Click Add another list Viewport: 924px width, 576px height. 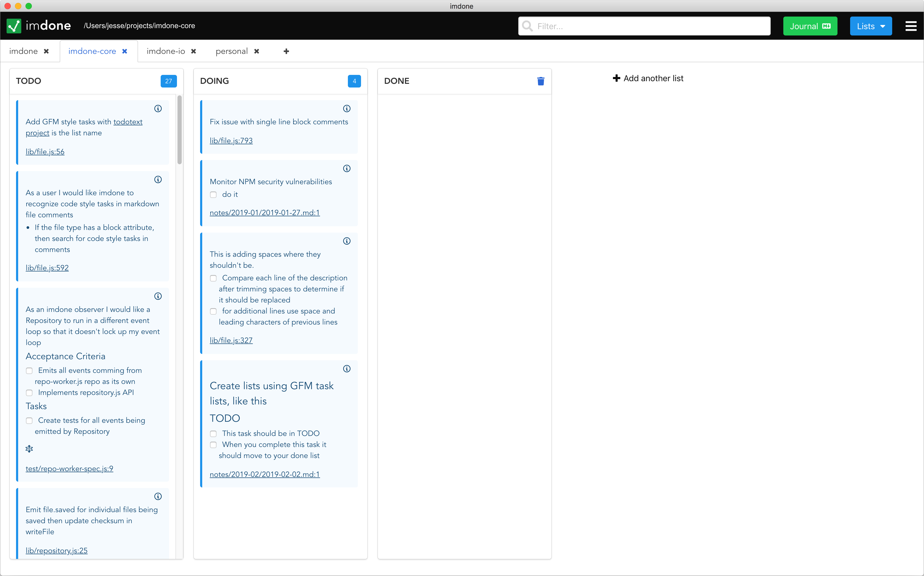tap(648, 78)
